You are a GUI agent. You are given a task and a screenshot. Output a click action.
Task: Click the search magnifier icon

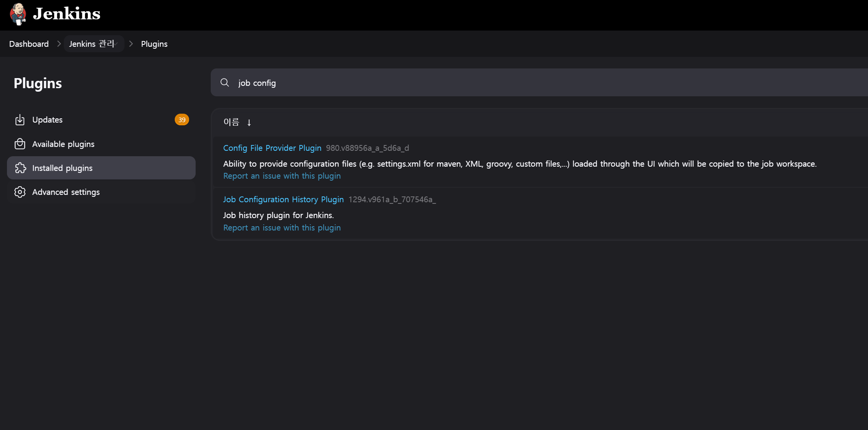coord(225,82)
